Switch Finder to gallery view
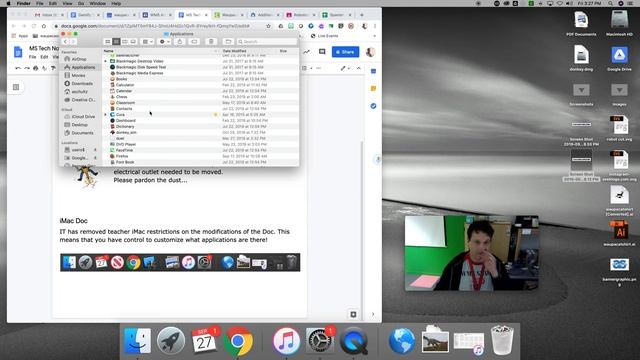640x360 pixels. click(133, 42)
